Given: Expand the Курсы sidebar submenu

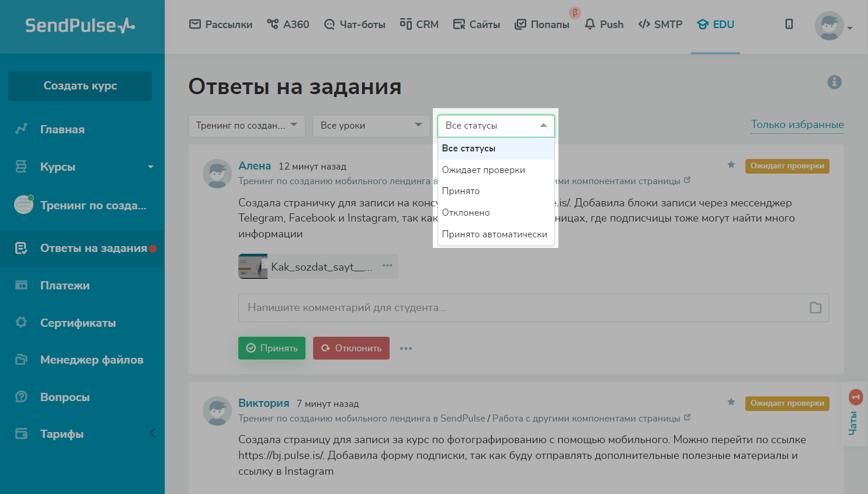Looking at the screenshot, I should tap(151, 167).
